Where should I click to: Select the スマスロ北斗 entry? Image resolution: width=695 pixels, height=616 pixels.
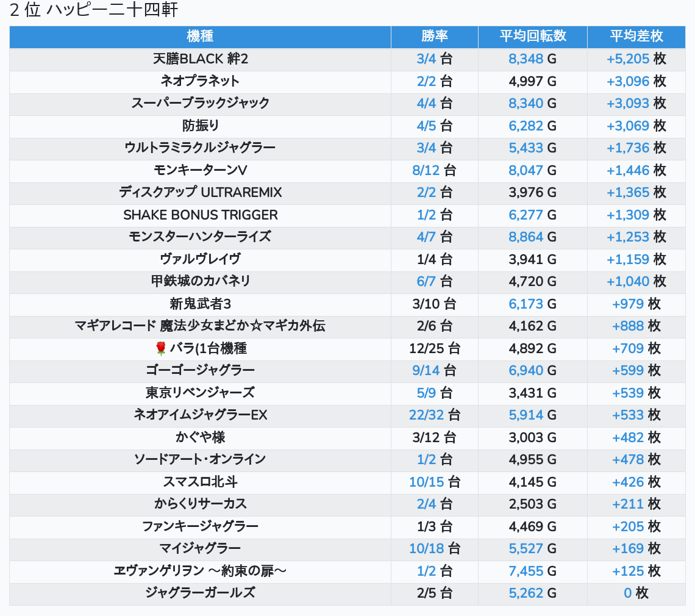[200, 482]
